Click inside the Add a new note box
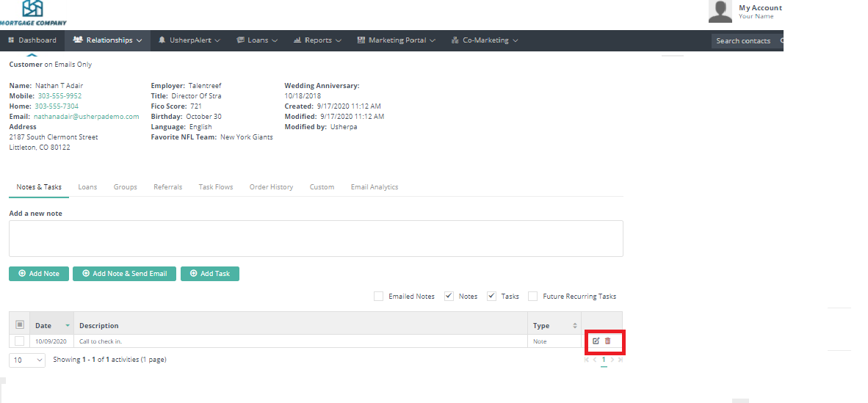 [316, 239]
